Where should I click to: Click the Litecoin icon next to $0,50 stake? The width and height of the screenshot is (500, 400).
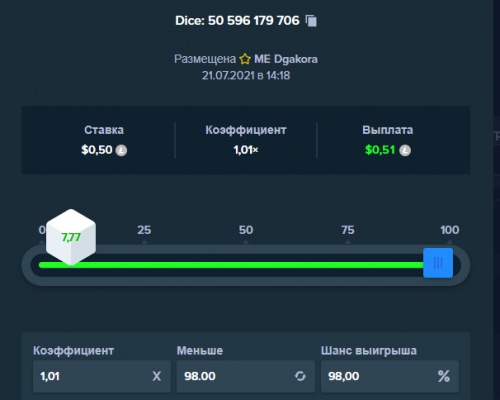tap(121, 150)
